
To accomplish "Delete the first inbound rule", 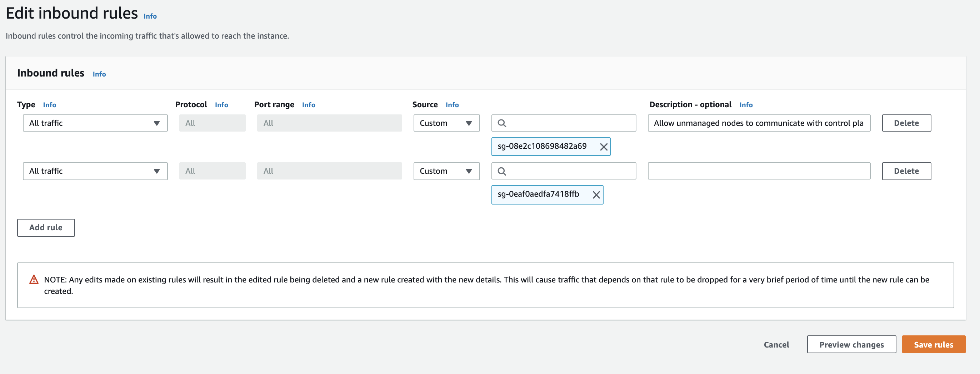I will click(x=906, y=123).
